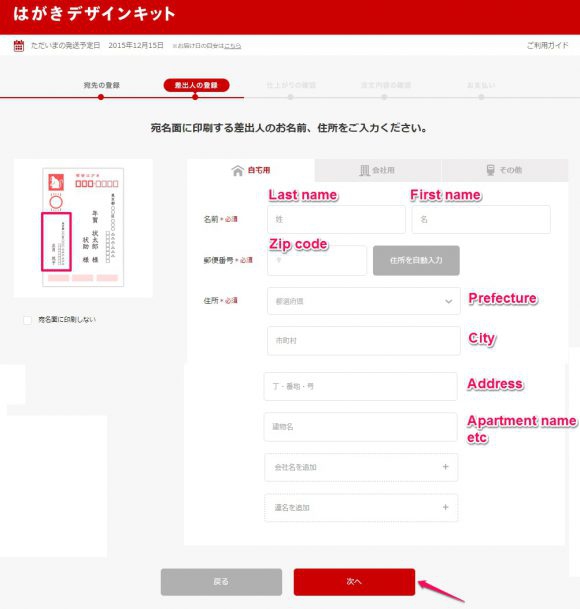Click the device icon on the その他 tab

click(x=491, y=170)
